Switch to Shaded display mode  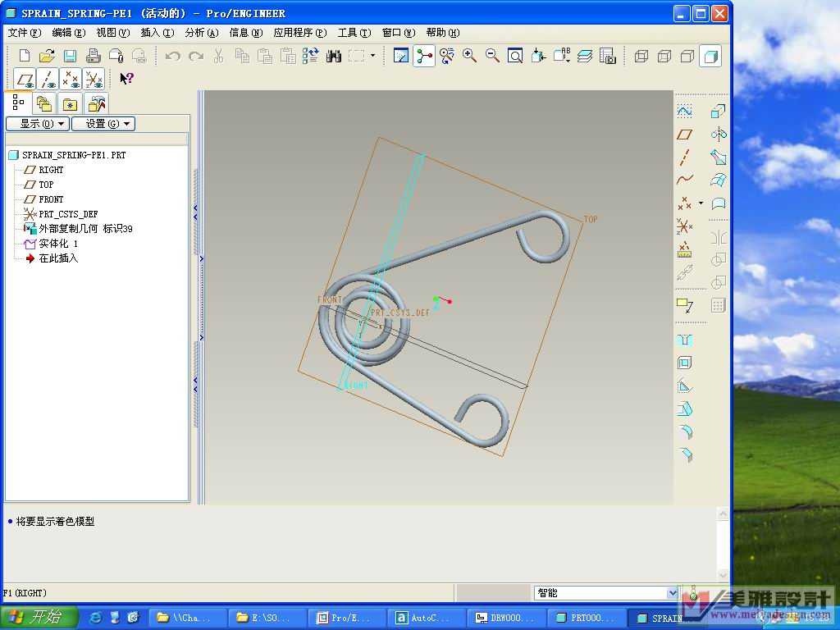[710, 56]
